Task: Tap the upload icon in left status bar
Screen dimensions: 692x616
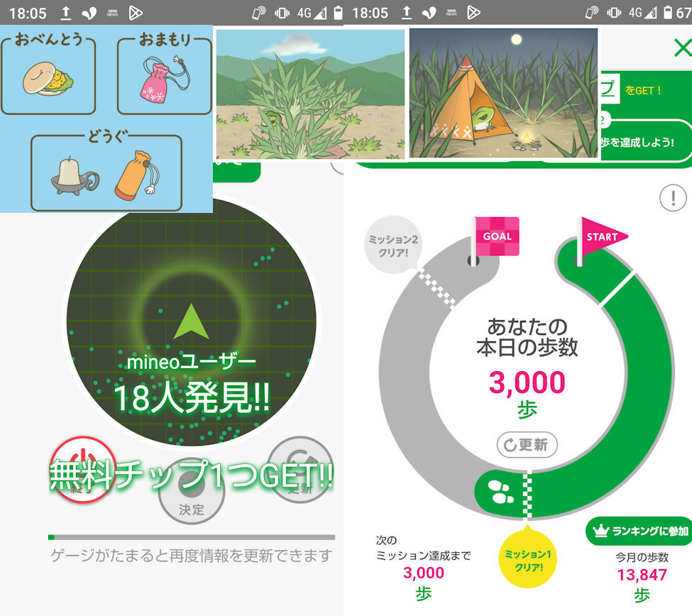Action: coord(65,13)
